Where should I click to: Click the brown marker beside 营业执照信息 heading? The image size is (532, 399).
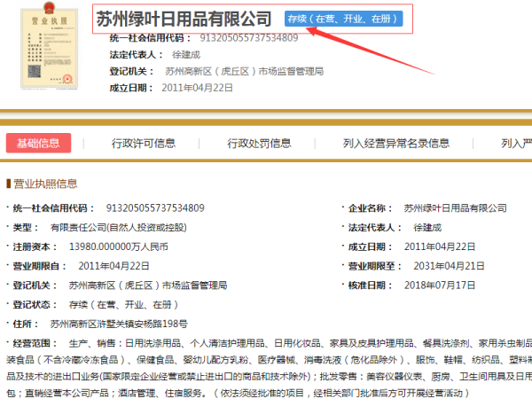pyautogui.click(x=8, y=184)
